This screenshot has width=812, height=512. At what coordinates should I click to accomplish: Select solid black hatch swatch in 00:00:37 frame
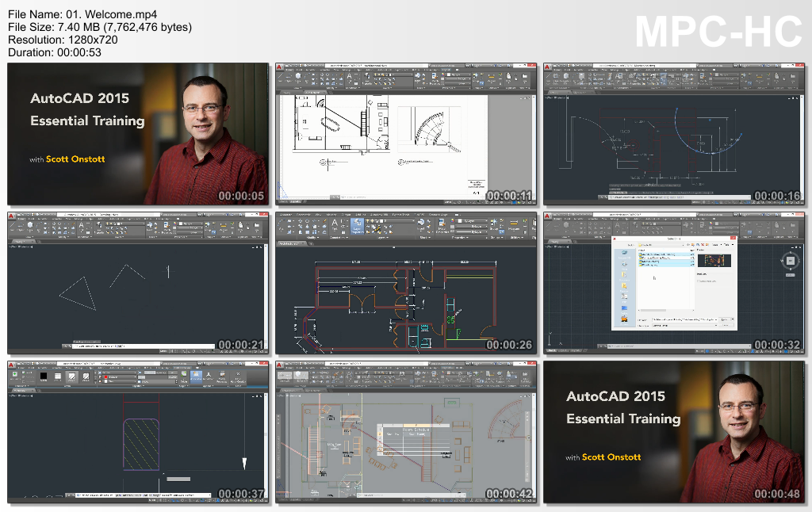pyautogui.click(x=44, y=377)
